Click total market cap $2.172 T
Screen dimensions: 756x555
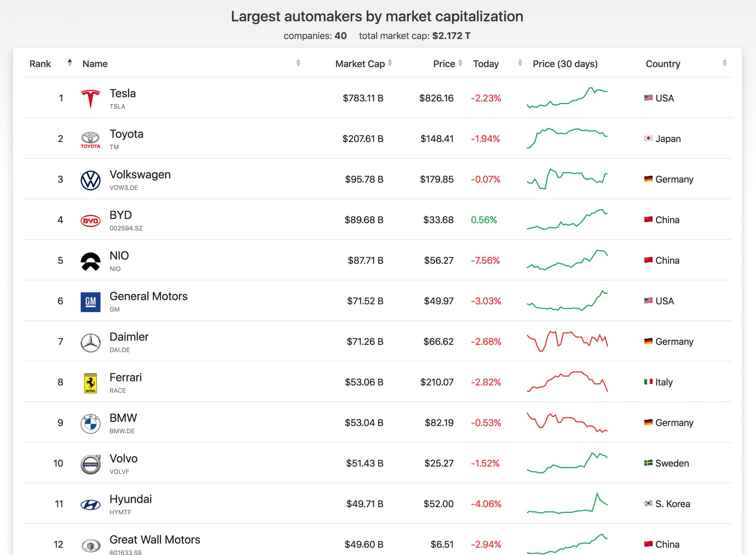(x=452, y=36)
